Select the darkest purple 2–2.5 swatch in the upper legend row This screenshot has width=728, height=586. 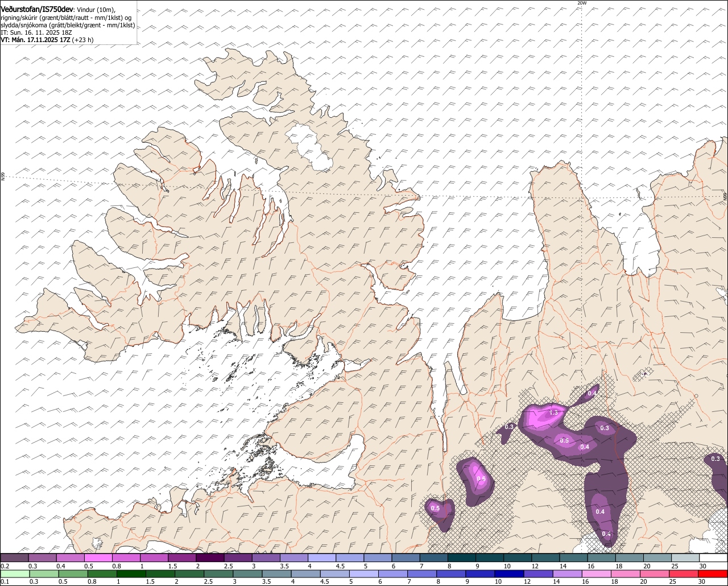click(210, 558)
